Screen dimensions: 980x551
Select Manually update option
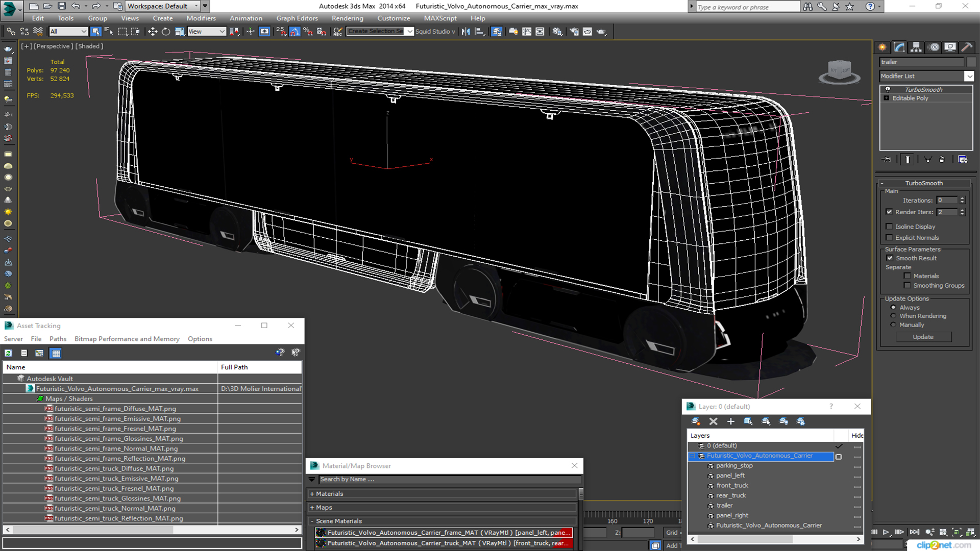[893, 325]
